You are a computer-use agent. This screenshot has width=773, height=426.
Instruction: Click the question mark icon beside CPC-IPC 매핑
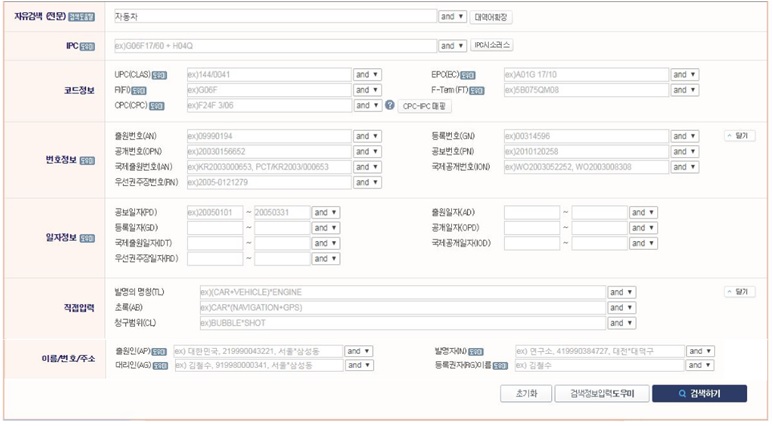[x=390, y=105]
